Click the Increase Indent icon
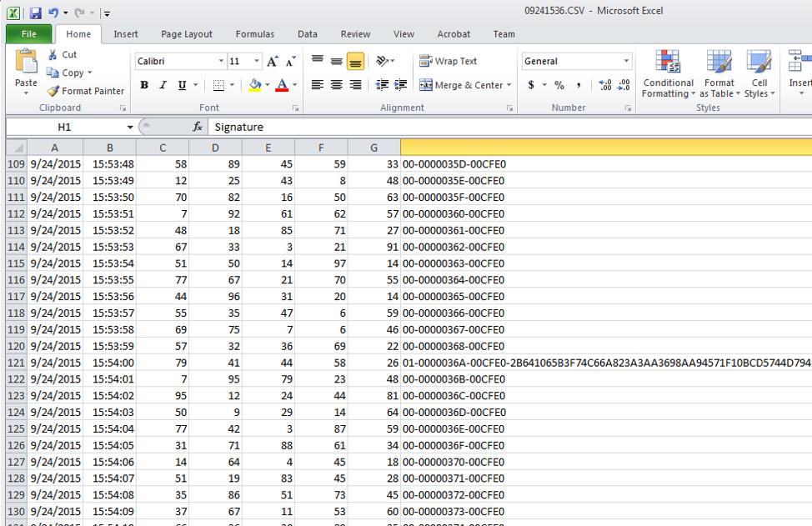Viewport: 812px width, 526px height. pyautogui.click(x=401, y=85)
